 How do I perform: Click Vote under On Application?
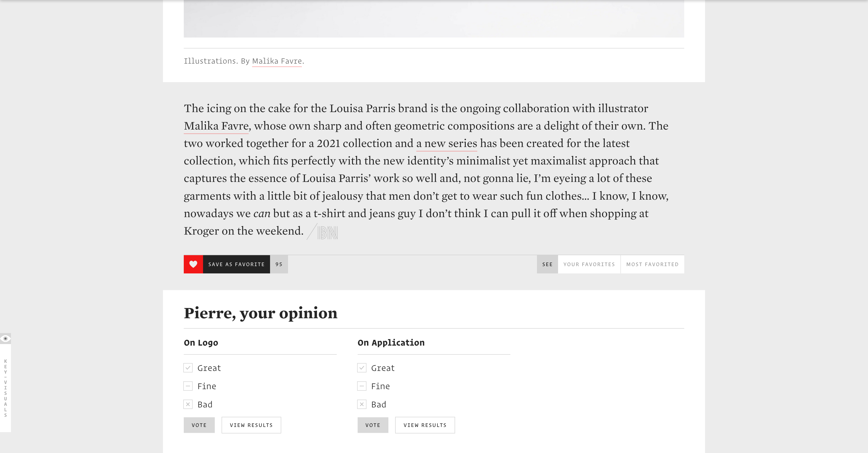click(x=373, y=425)
